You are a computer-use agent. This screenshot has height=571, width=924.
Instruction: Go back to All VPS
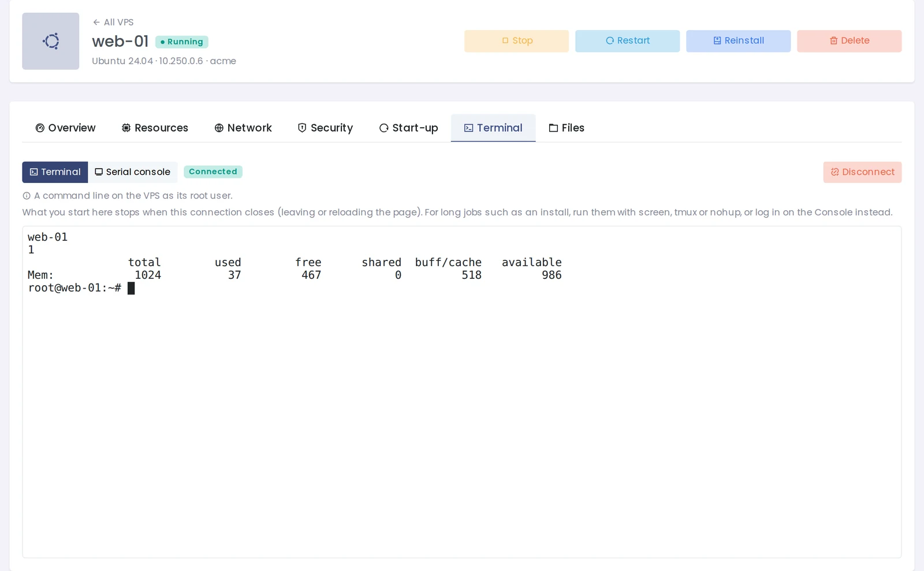[x=113, y=22]
